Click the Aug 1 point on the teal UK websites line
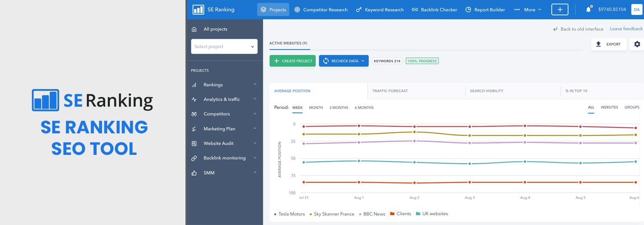This screenshot has height=225, width=644. (359, 161)
